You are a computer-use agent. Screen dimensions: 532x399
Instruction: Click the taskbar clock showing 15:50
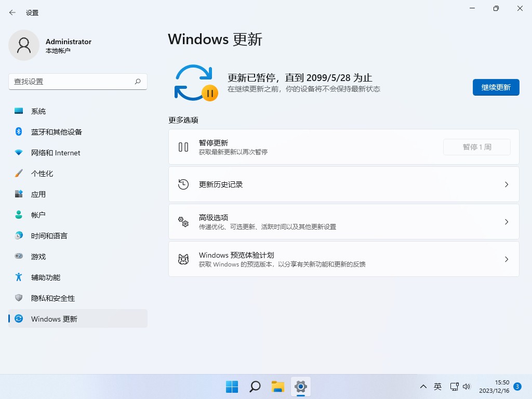(494, 387)
